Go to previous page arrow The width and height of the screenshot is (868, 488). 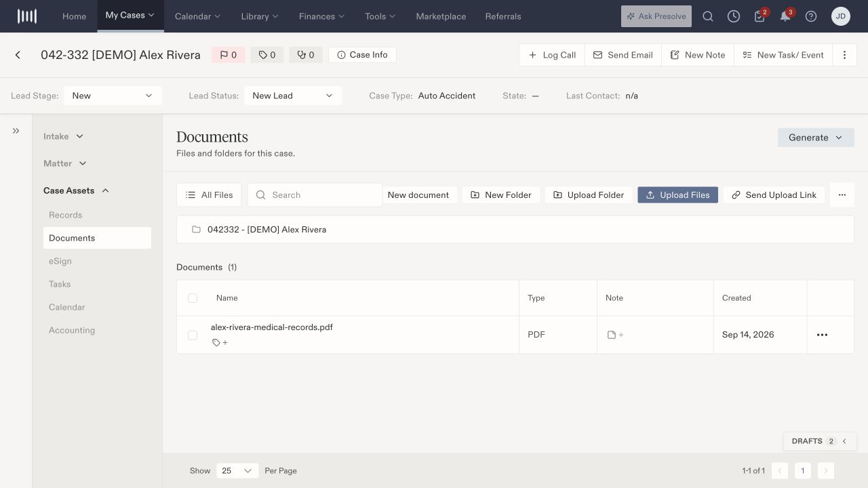point(780,470)
